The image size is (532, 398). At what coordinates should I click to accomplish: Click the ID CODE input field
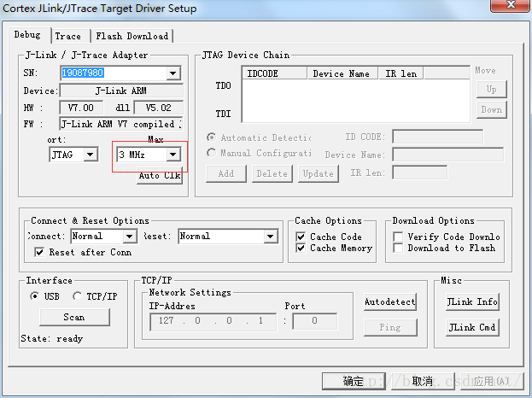438,137
